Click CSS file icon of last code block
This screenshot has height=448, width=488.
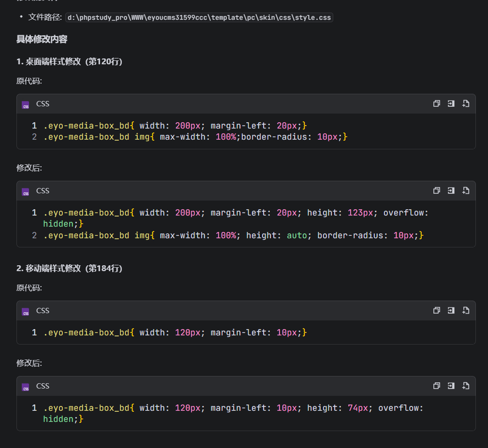click(x=26, y=387)
